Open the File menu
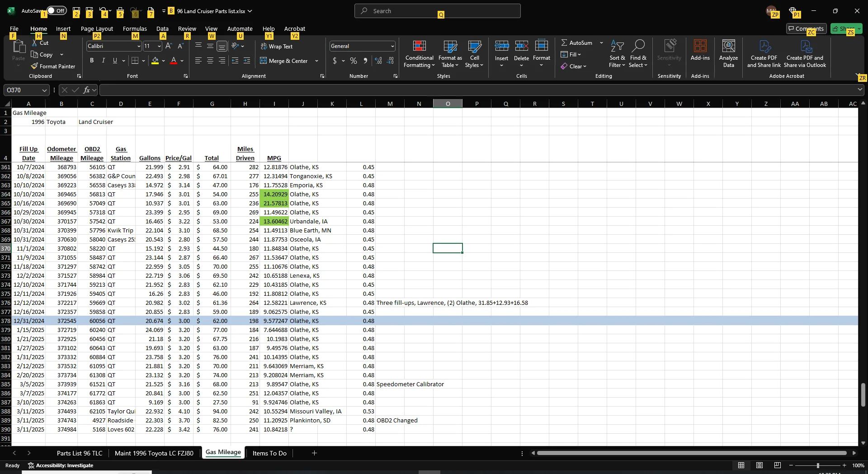Image resolution: width=868 pixels, height=474 pixels. (x=14, y=28)
